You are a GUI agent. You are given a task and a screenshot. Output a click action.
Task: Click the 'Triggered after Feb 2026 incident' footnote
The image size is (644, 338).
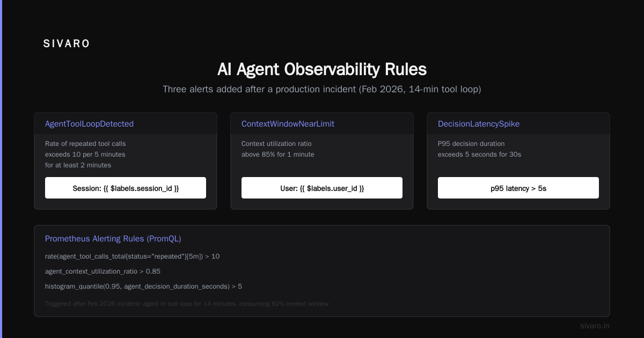(187, 304)
